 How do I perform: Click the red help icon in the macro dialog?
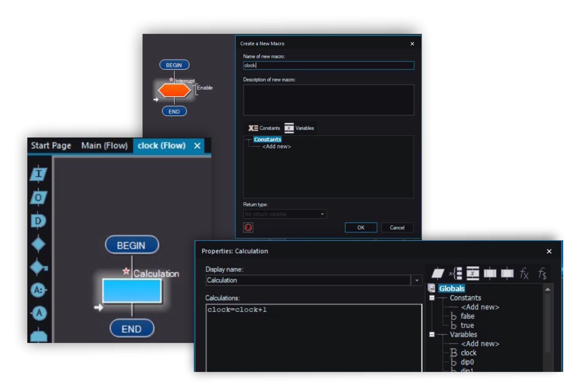coord(248,227)
